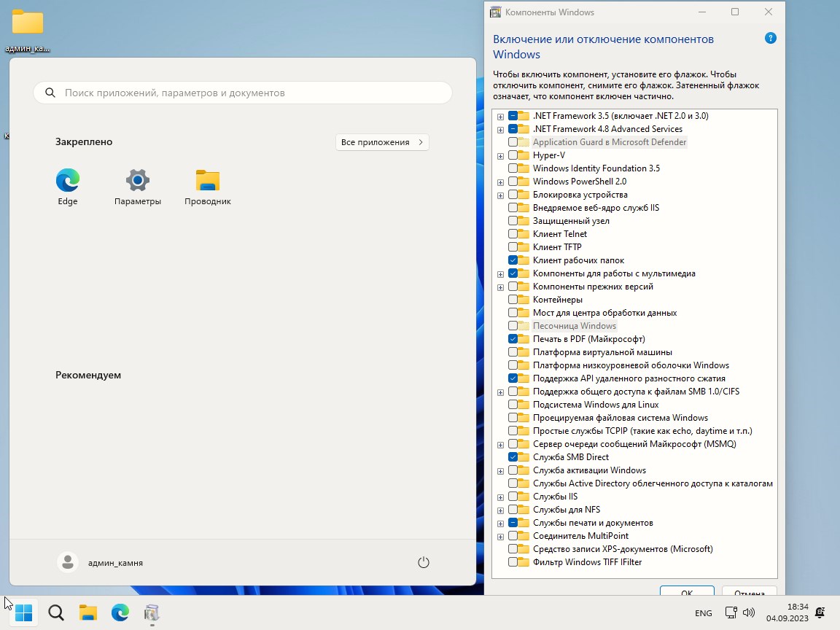The width and height of the screenshot is (840, 630).
Task: Enable the Контейнеры checkbox
Action: [x=513, y=300]
